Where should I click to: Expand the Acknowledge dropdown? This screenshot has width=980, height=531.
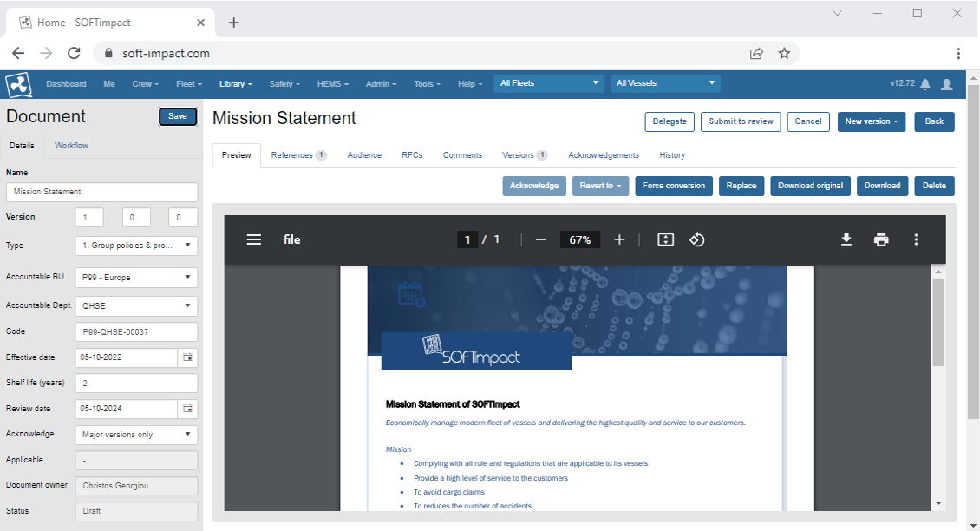pos(136,435)
